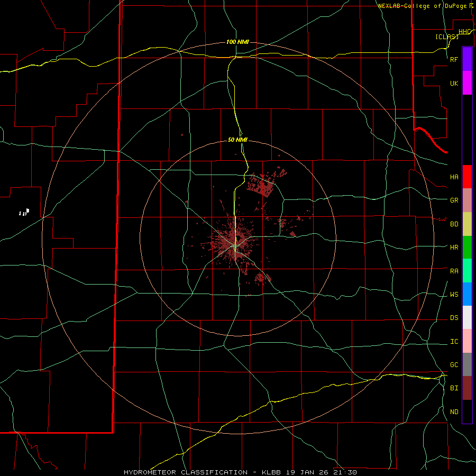Click the HHC product code text

(465, 32)
